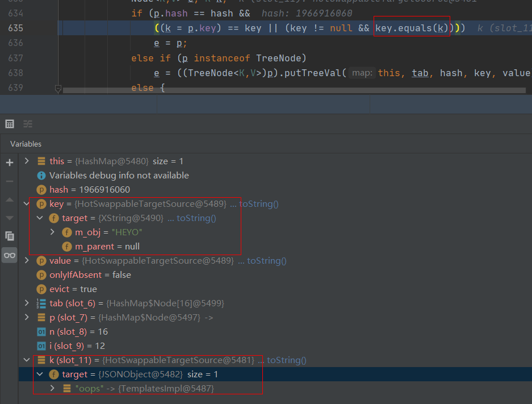Click the minus icon to remove watch
Image resolution: width=532 pixels, height=404 pixels.
tap(10, 181)
